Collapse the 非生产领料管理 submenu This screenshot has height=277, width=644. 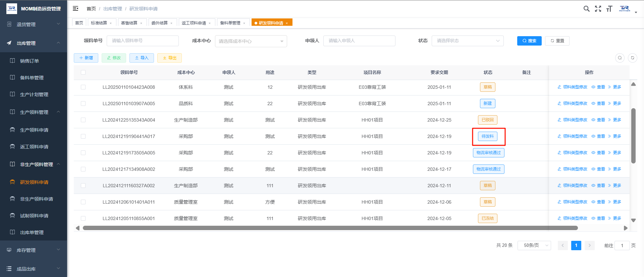point(34,164)
